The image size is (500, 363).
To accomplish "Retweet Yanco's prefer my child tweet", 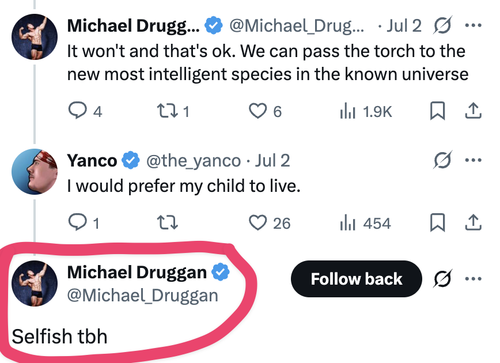I will 167,223.
